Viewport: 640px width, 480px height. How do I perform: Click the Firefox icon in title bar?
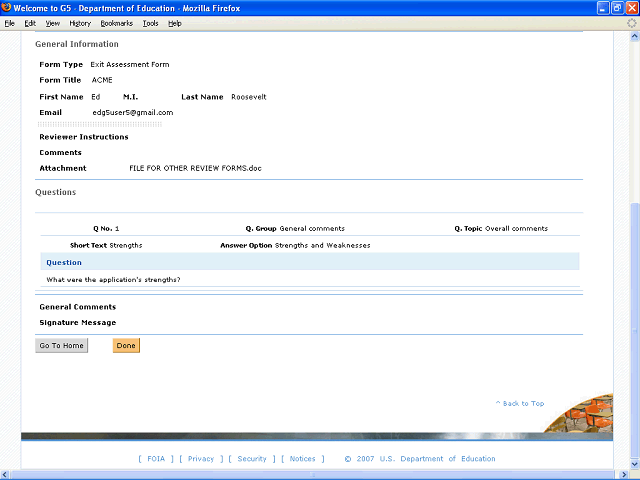pyautogui.click(x=6, y=8)
